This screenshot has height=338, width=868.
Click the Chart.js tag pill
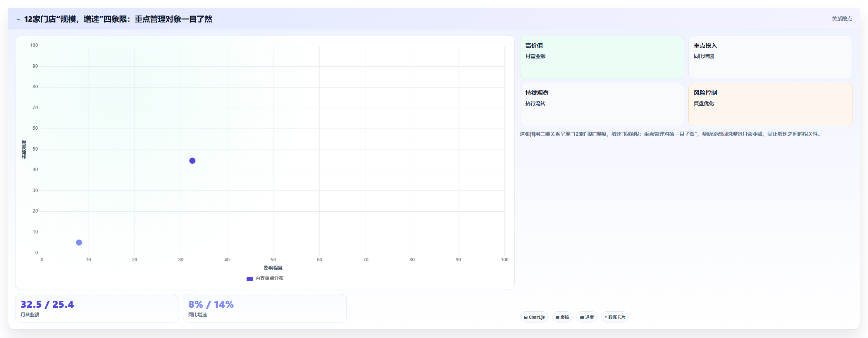(534, 317)
